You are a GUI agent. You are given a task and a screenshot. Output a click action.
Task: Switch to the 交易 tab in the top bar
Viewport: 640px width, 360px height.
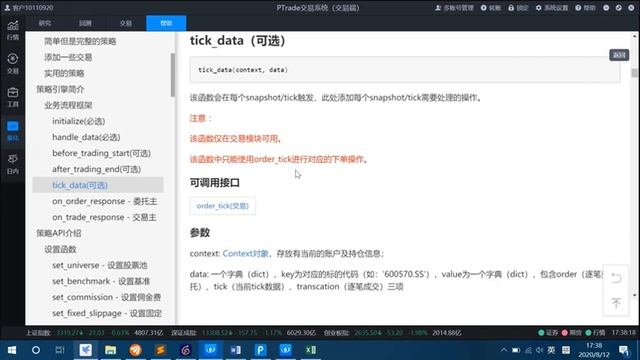126,23
